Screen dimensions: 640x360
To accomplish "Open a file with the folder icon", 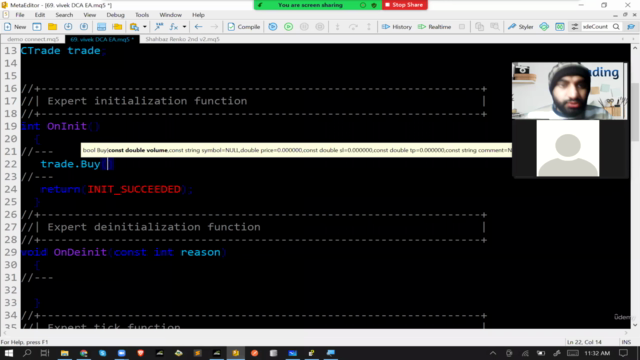I will point(52,27).
